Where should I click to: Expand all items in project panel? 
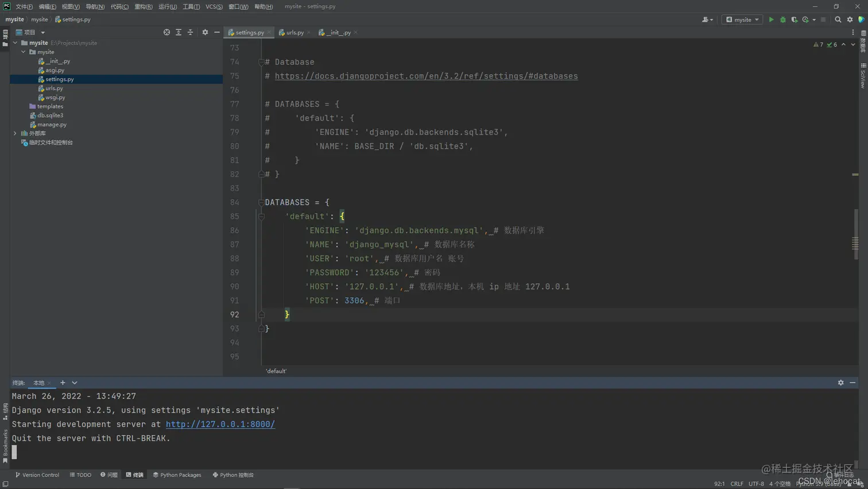pyautogui.click(x=179, y=32)
